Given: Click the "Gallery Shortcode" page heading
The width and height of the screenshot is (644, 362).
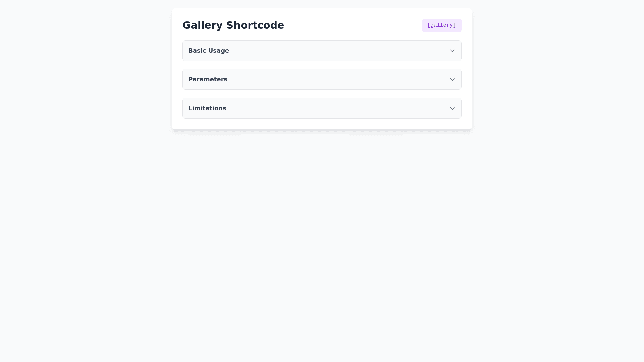Looking at the screenshot, I should click(233, 25).
